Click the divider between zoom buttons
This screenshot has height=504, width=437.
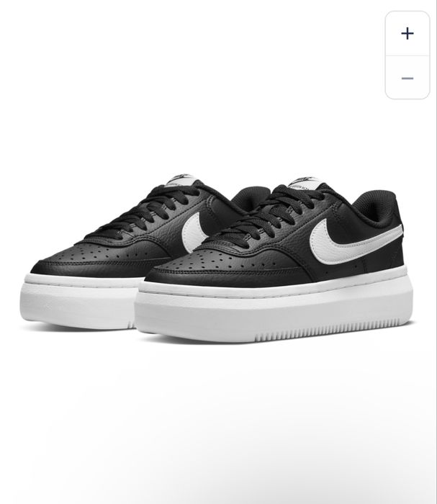(407, 55)
